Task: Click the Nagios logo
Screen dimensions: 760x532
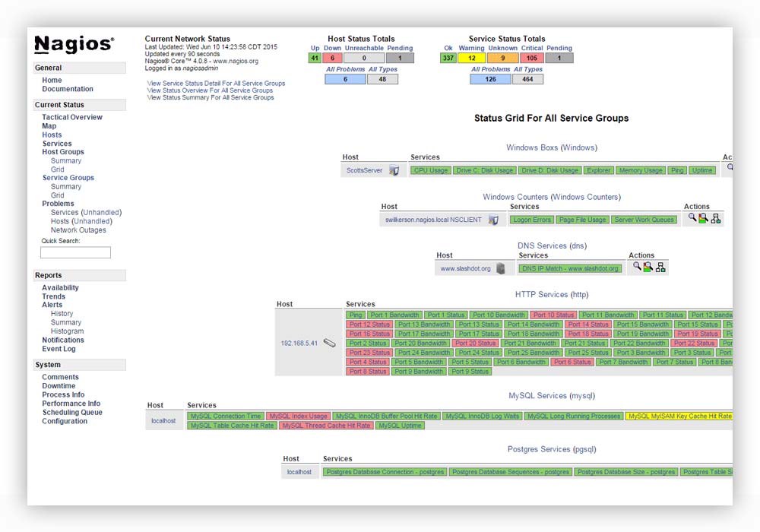Action: click(x=74, y=45)
